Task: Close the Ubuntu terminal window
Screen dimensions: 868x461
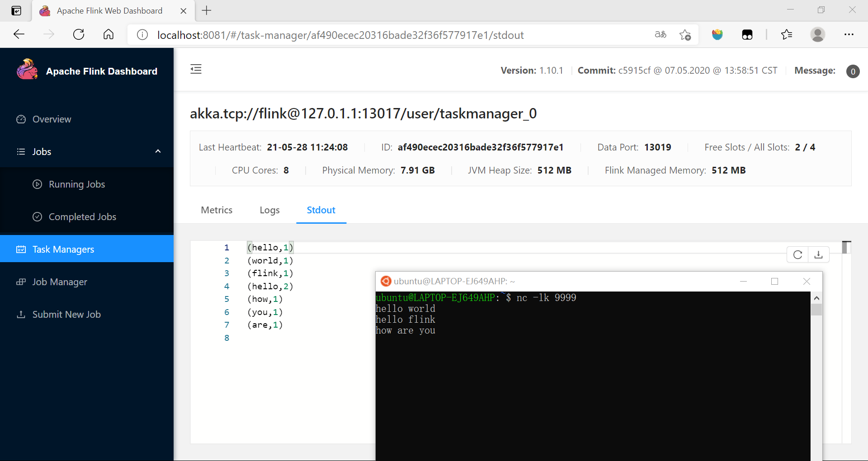Action: click(x=807, y=281)
